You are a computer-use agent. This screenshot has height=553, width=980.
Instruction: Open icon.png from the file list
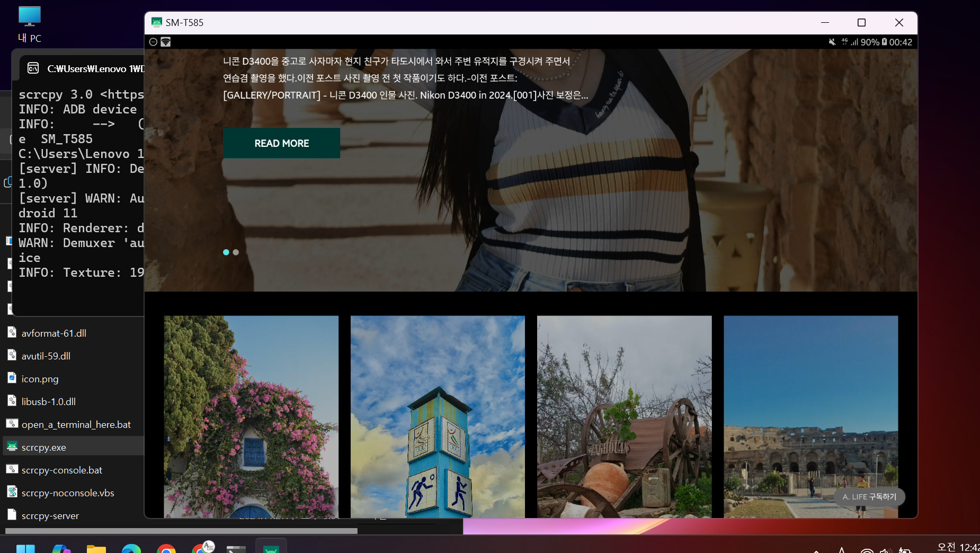(x=39, y=379)
